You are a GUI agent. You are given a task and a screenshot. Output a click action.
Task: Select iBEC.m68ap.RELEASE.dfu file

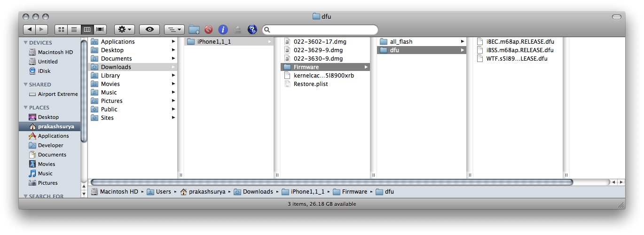[518, 41]
